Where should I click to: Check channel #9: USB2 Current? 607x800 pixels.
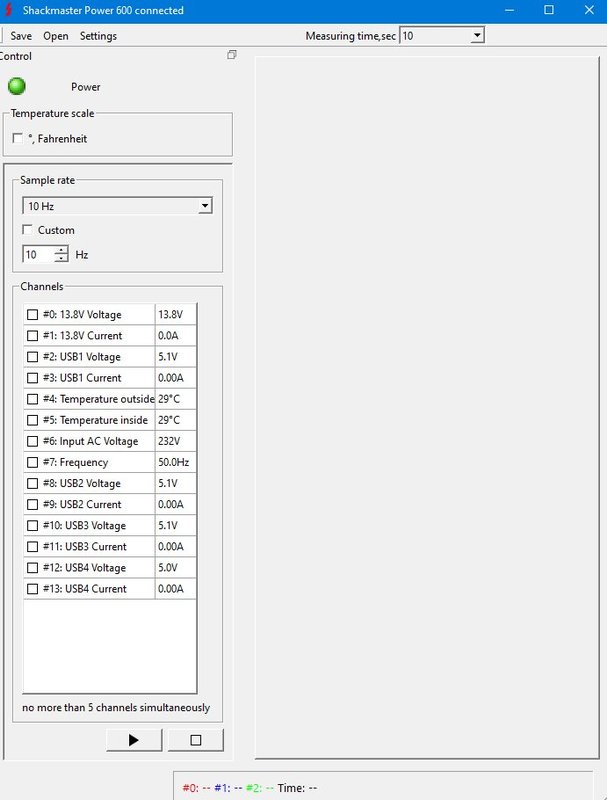coord(32,504)
